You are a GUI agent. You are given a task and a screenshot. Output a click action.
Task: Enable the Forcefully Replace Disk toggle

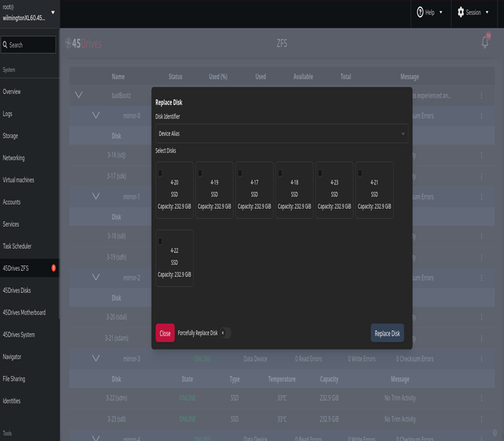pos(224,333)
